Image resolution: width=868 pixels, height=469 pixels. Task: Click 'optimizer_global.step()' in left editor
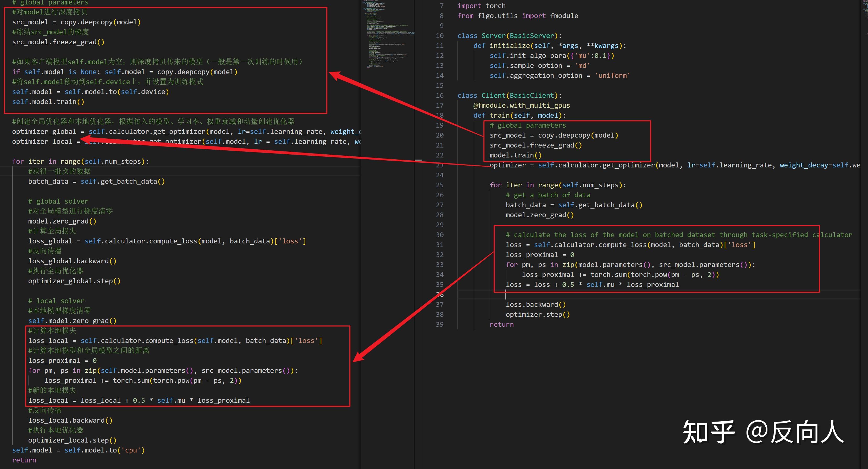tap(74, 281)
